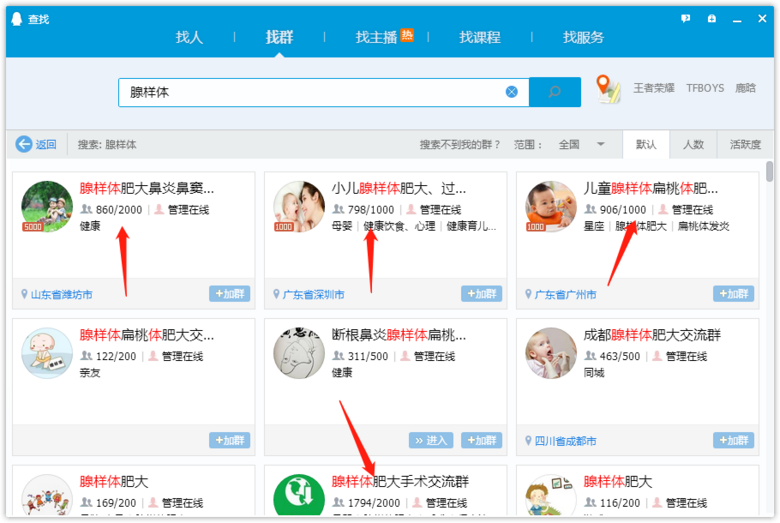The height and width of the screenshot is (523, 780).
Task: Open avatar of 腺样体扁桃体肥大交 group
Action: [x=47, y=353]
